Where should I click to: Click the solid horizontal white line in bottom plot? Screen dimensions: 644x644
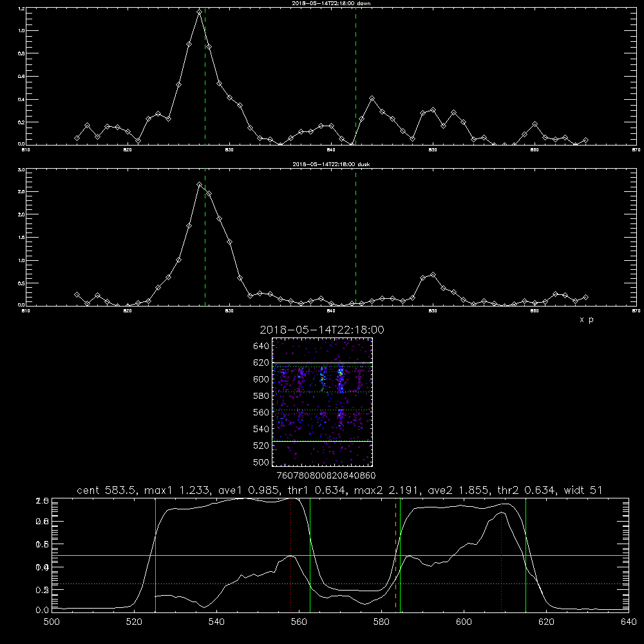(340, 555)
